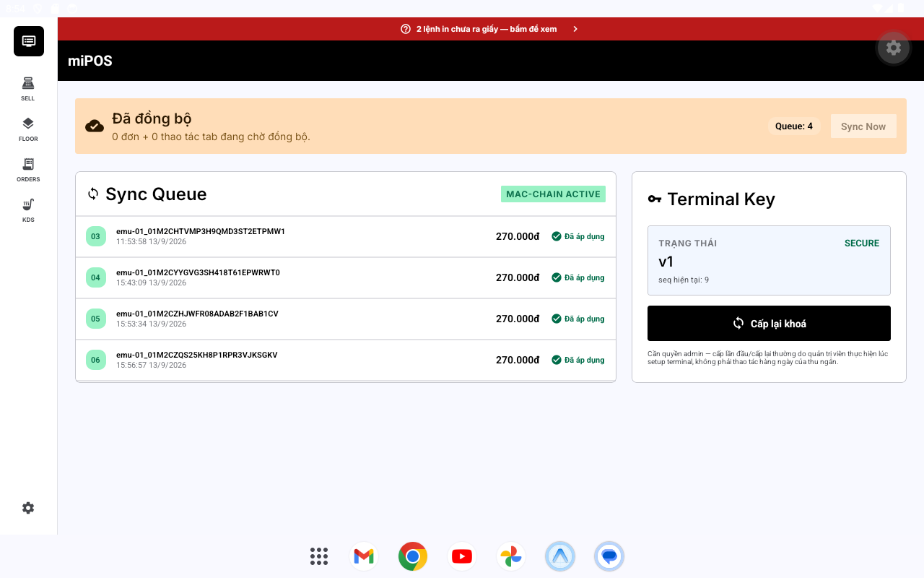
Task: Click the Terminal Key key icon
Action: (x=655, y=199)
